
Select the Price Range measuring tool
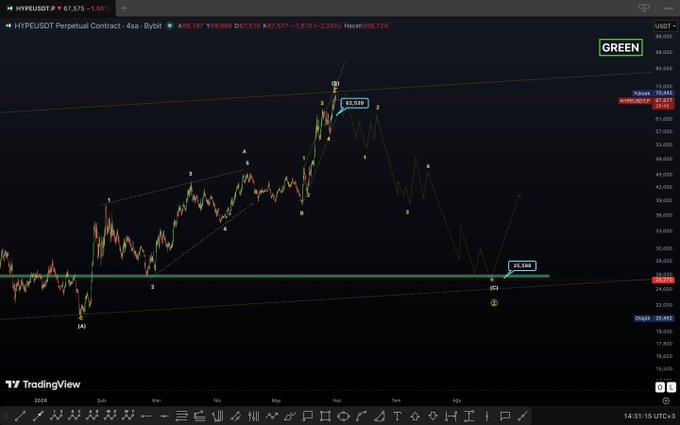[x=469, y=416]
